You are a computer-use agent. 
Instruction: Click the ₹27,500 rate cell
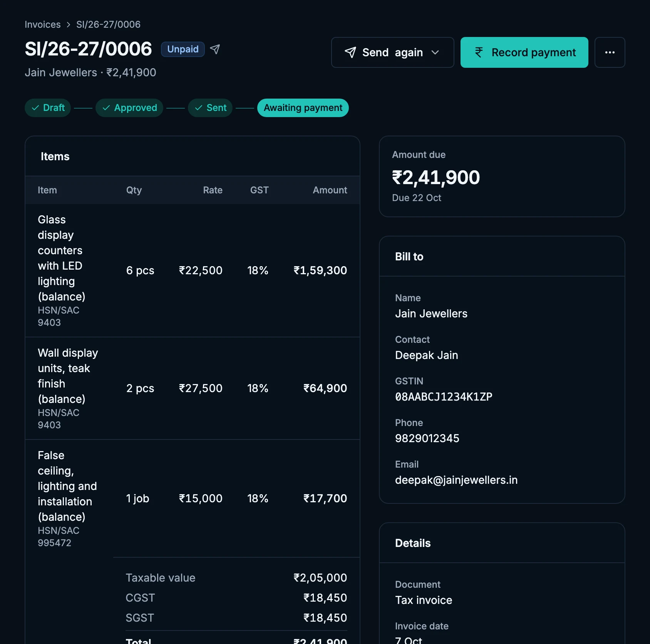tap(200, 388)
